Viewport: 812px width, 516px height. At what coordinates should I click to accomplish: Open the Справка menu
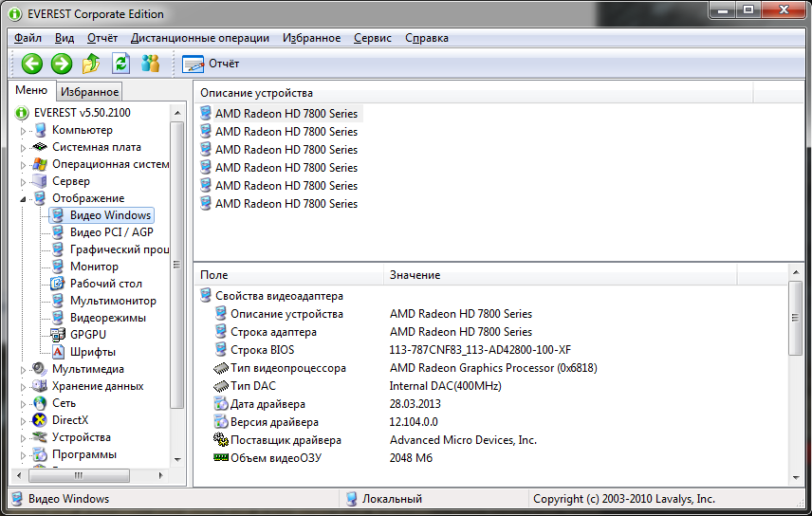(427, 38)
